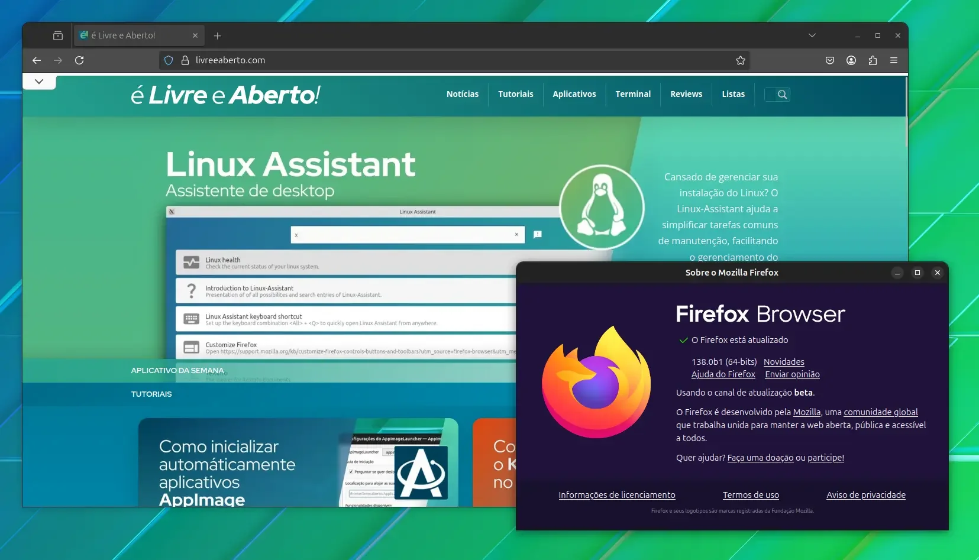This screenshot has width=979, height=560.
Task: Go forward with the forward arrow
Action: [x=58, y=60]
